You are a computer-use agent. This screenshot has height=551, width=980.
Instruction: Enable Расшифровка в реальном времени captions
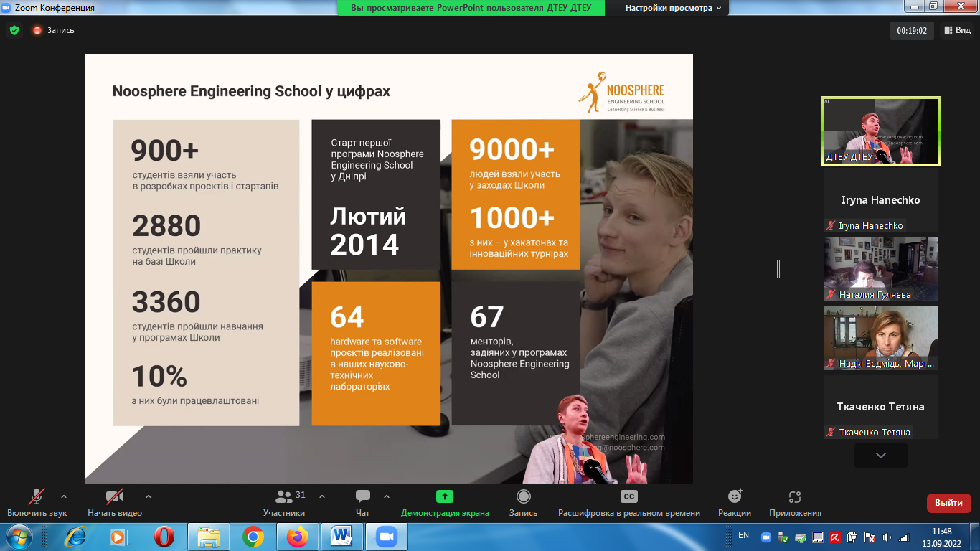click(x=629, y=503)
